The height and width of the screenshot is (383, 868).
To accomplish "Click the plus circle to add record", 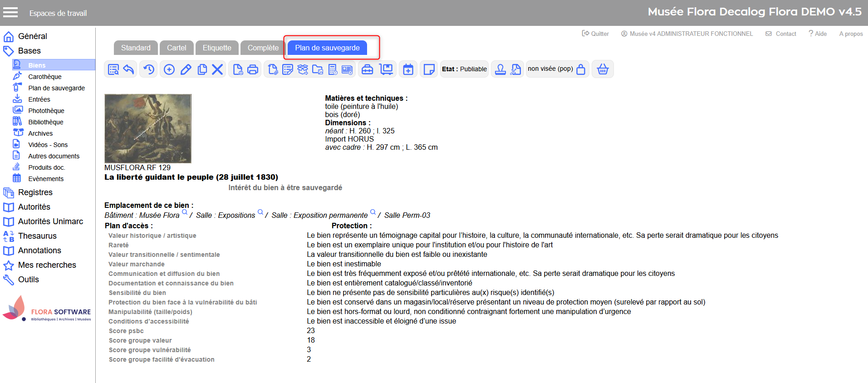I will click(169, 69).
